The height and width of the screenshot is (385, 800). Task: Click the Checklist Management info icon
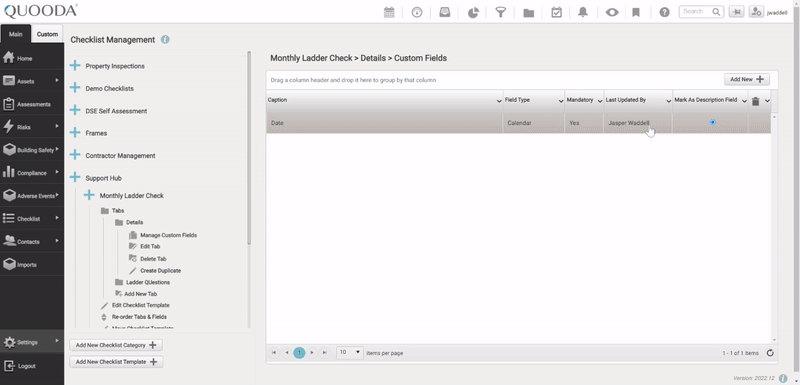165,39
